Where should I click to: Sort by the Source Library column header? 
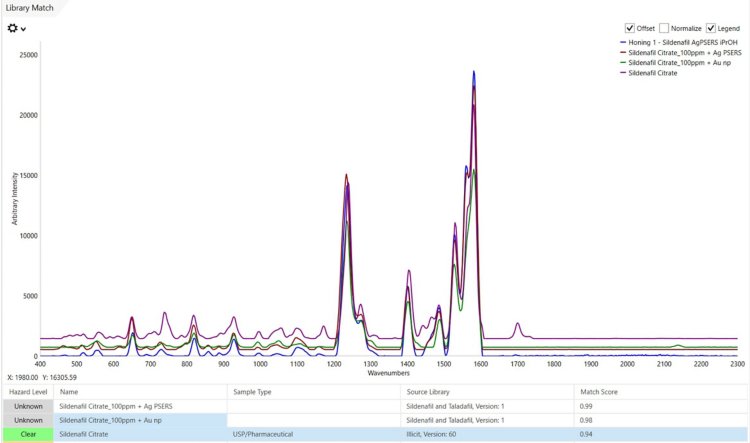pos(487,392)
